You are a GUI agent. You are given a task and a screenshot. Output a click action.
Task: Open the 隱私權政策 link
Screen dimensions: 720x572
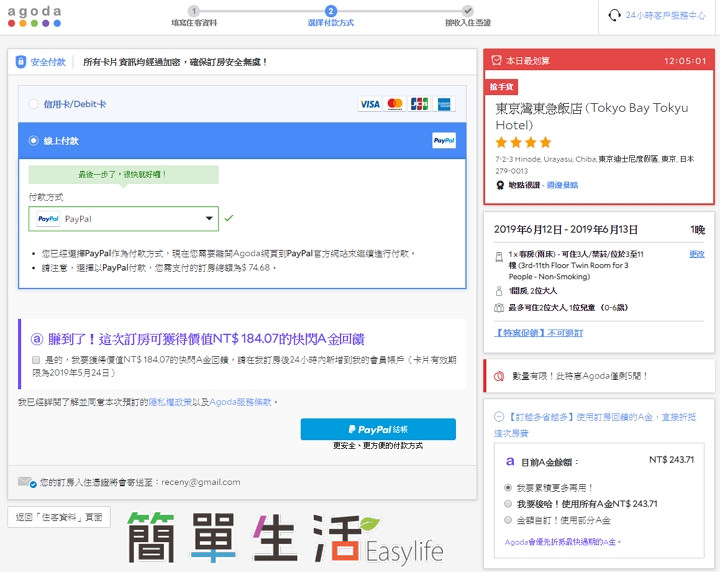[170, 402]
